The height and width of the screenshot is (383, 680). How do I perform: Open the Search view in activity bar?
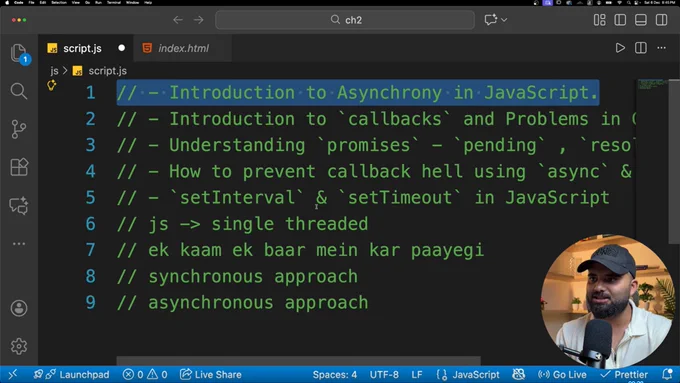(19, 91)
